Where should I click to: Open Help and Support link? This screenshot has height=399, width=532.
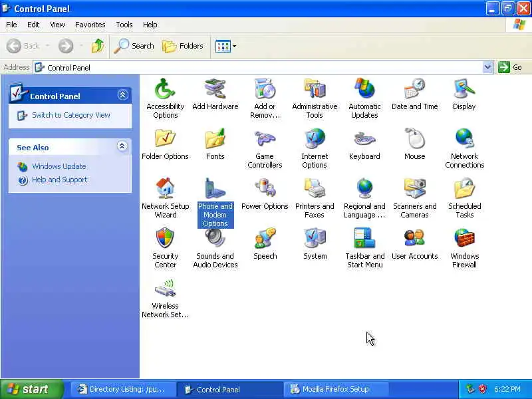point(59,180)
